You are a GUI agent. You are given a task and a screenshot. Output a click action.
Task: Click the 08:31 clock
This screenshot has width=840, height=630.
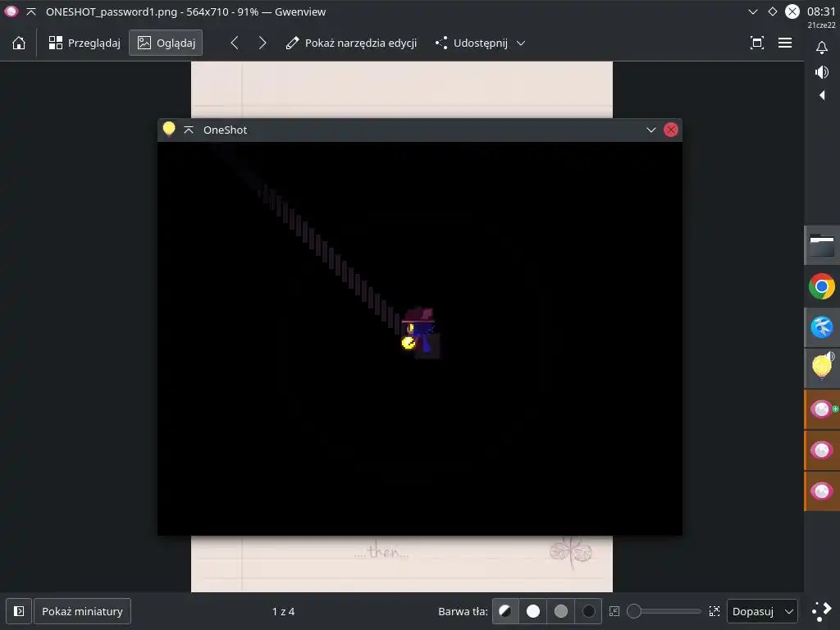coord(821,11)
